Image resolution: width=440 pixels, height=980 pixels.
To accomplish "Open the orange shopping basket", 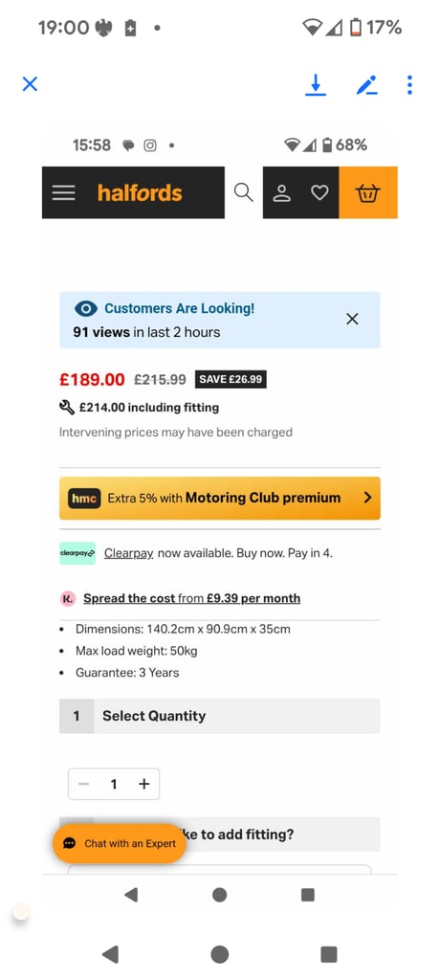I will tap(368, 192).
